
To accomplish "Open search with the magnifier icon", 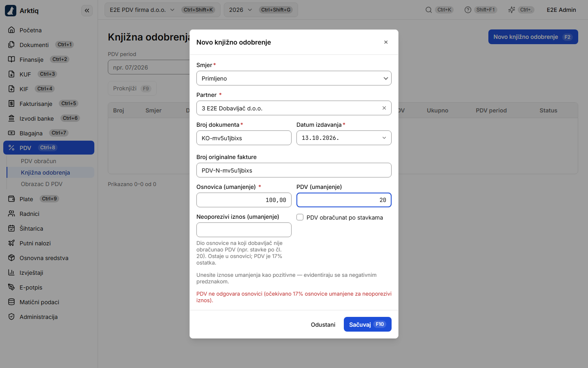I will click(x=429, y=10).
